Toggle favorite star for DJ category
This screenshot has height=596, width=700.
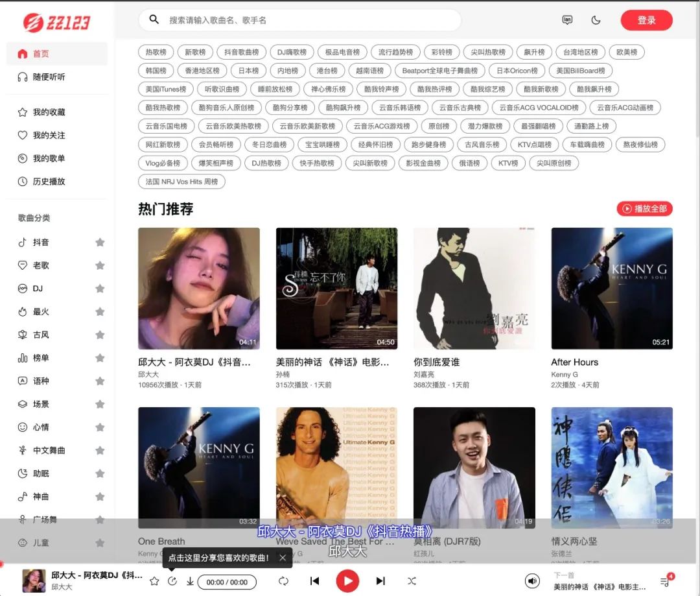pos(100,289)
